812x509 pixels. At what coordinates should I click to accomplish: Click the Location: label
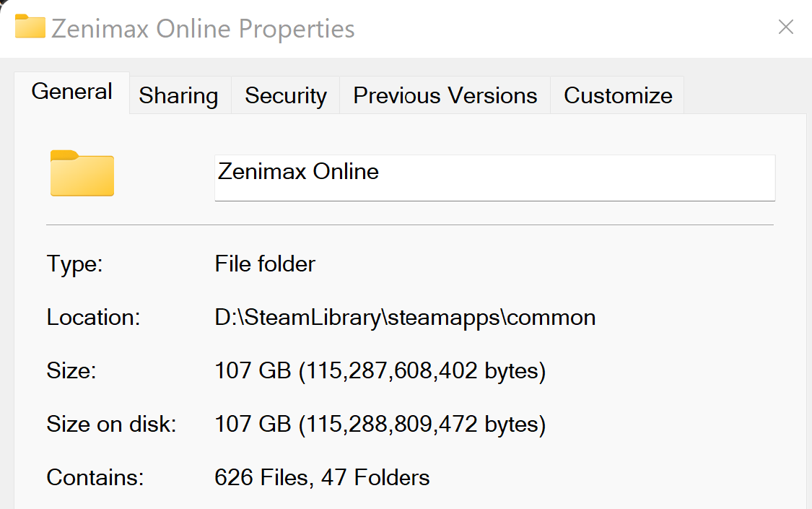coord(93,318)
